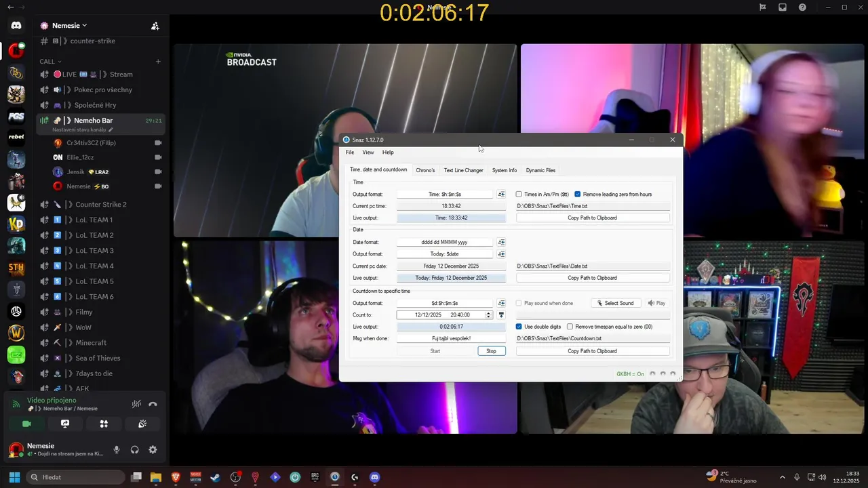Toggle camera for Cr34tiv3CZ in the call list
The height and width of the screenshot is (488, 868).
point(158,143)
